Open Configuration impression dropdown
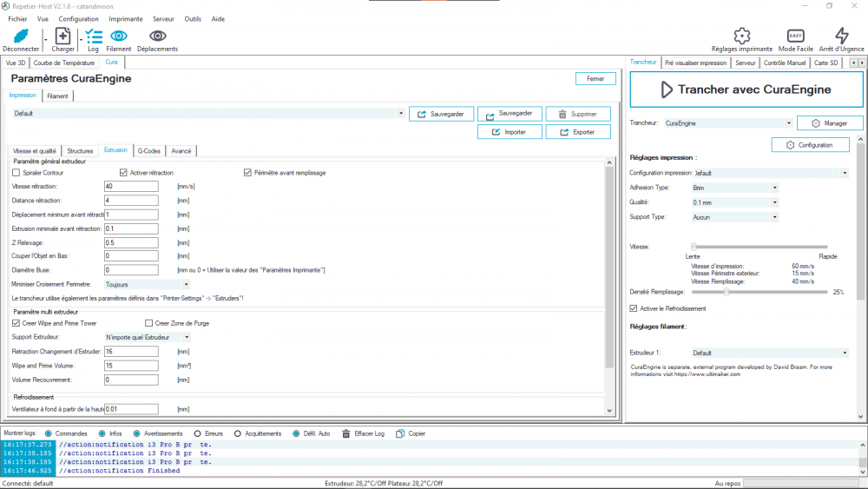 pyautogui.click(x=771, y=173)
